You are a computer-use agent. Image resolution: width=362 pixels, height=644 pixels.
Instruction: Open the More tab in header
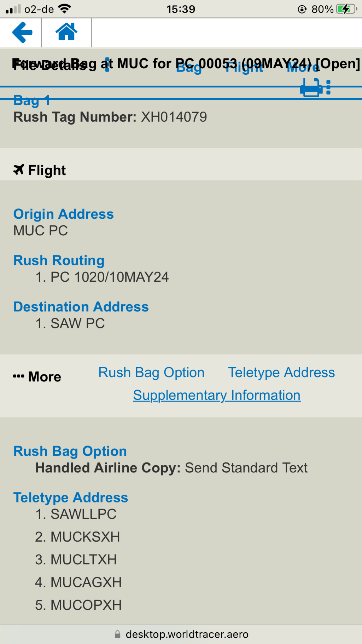(303, 67)
